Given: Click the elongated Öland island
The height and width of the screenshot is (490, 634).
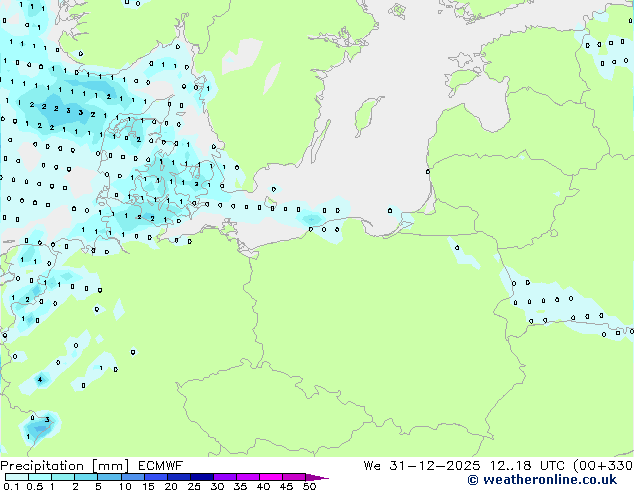Looking at the screenshot, I should [321, 141].
